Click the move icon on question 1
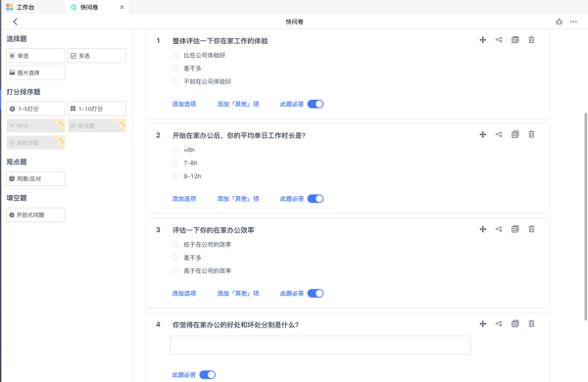 (x=482, y=40)
